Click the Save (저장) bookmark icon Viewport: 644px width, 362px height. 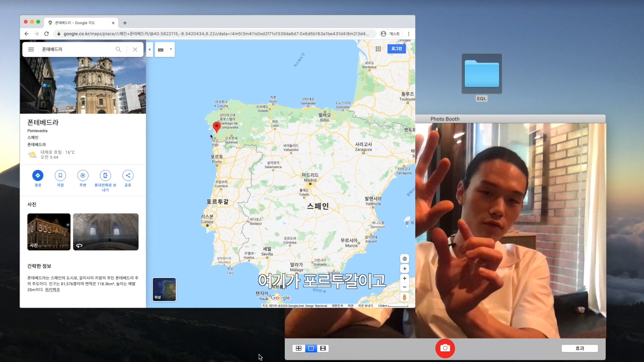click(x=60, y=175)
